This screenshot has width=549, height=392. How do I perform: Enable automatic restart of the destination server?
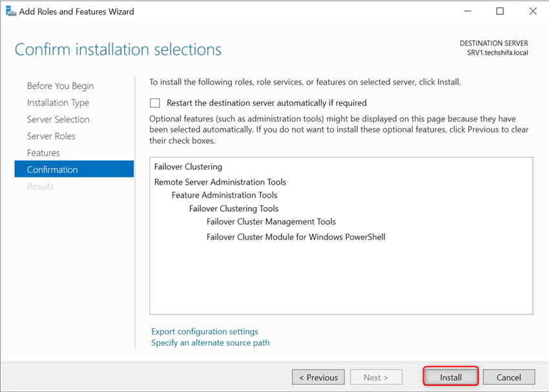(x=154, y=103)
